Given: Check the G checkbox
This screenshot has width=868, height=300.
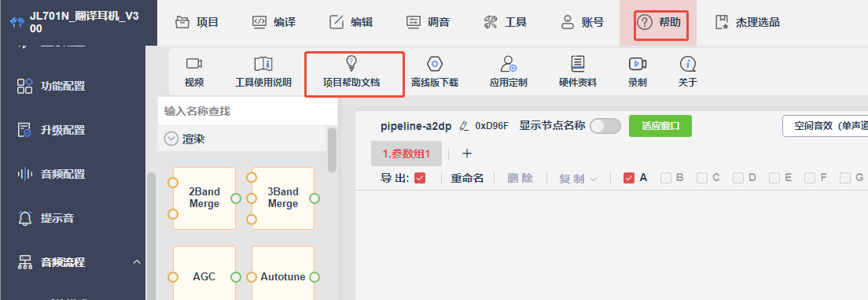Looking at the screenshot, I should click(x=844, y=178).
